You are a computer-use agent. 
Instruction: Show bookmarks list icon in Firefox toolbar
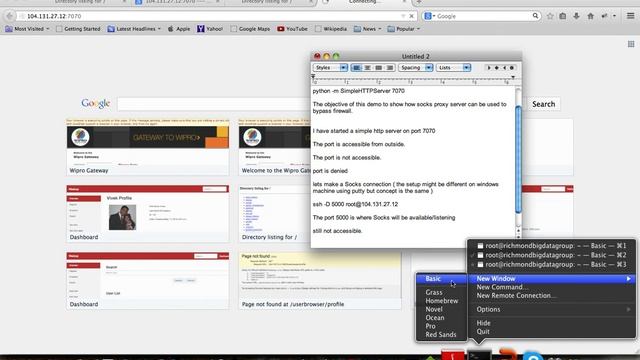(563, 16)
